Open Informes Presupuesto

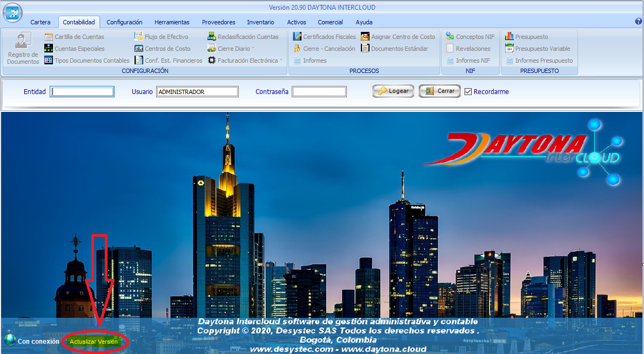539,61
